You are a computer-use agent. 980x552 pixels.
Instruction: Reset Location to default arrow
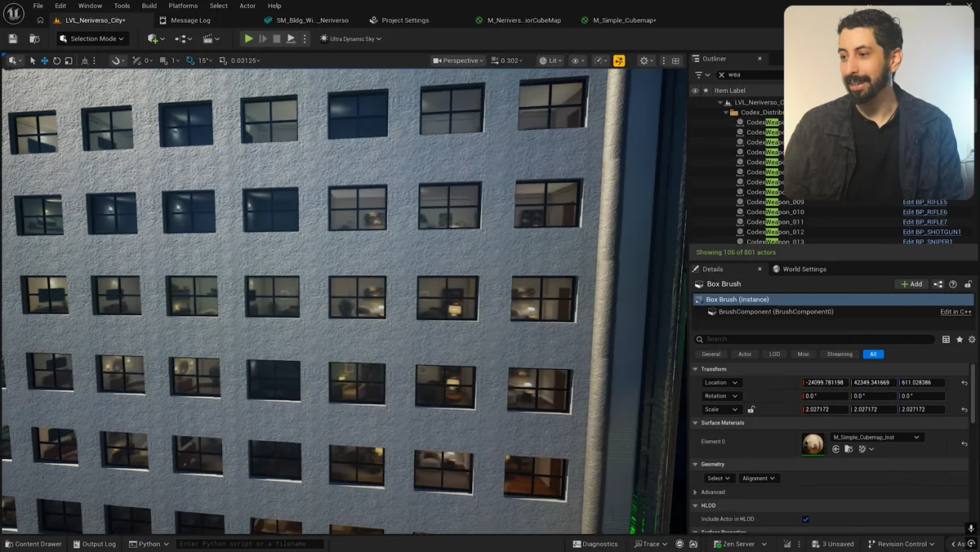[964, 383]
